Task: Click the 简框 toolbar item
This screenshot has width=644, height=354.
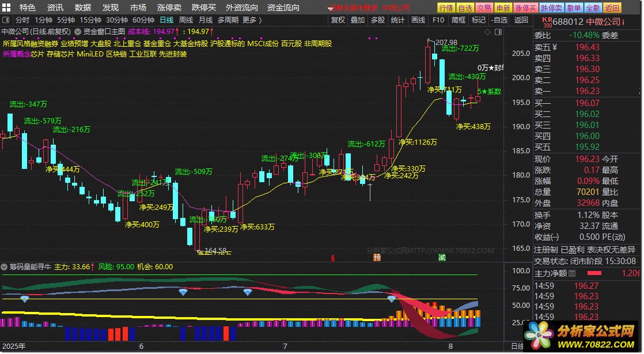Action: pyautogui.click(x=459, y=20)
